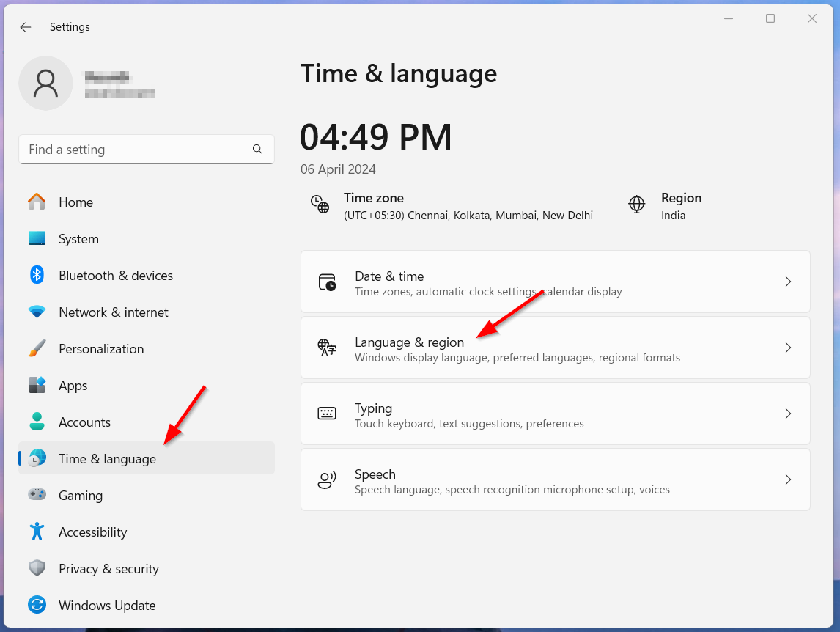Click the Bluetooth icon in sidebar
Screen dimensions: 840x632
coord(37,275)
